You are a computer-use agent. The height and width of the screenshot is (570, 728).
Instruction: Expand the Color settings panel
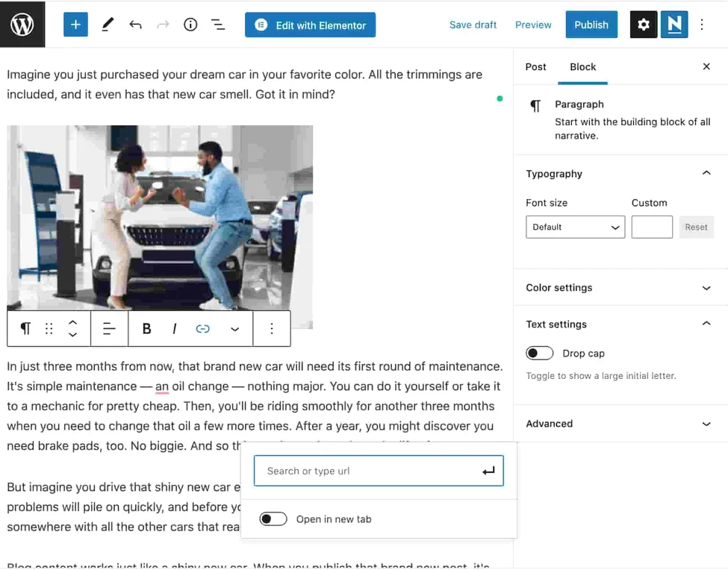(620, 288)
